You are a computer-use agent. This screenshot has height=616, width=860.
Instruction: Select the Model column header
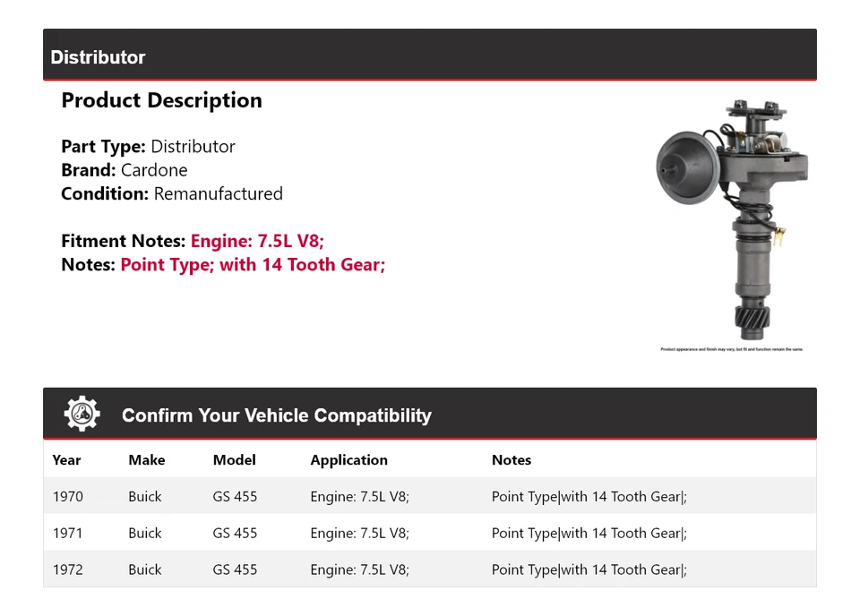(234, 460)
